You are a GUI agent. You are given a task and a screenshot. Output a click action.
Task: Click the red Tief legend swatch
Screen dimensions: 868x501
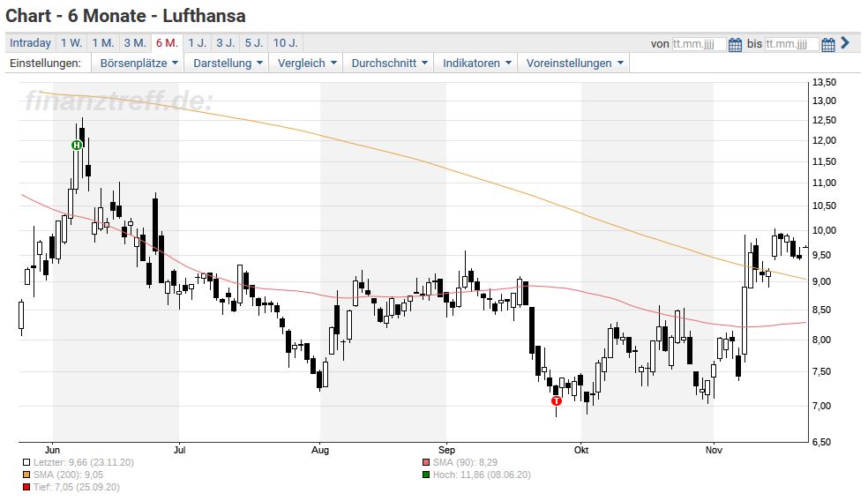[x=26, y=487]
